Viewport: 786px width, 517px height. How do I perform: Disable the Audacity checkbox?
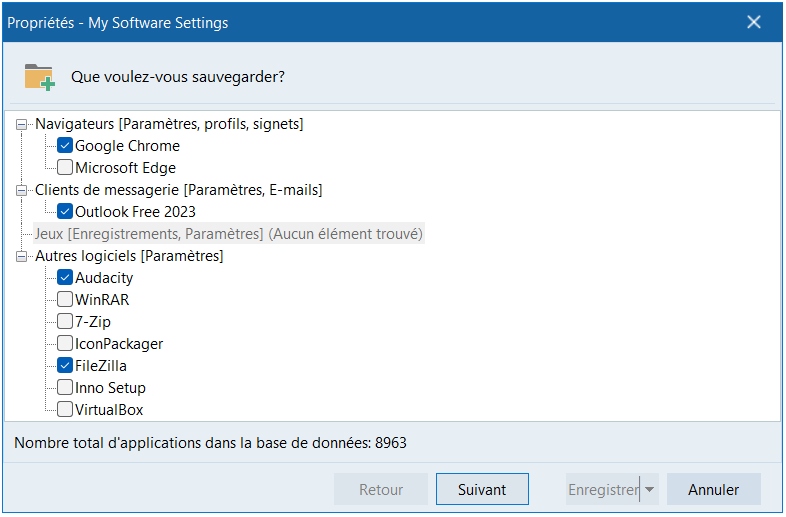pyautogui.click(x=65, y=278)
